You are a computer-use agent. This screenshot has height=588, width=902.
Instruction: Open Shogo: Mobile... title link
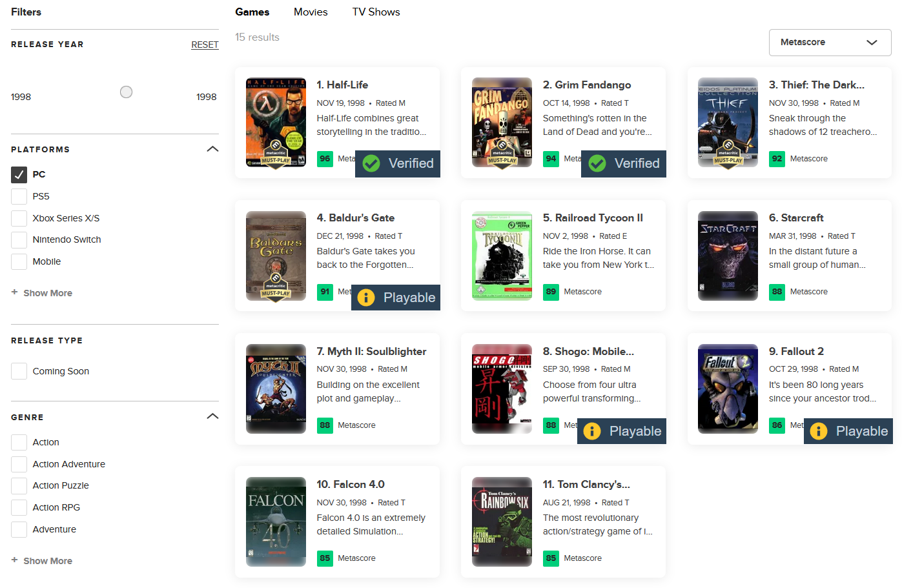pos(588,351)
